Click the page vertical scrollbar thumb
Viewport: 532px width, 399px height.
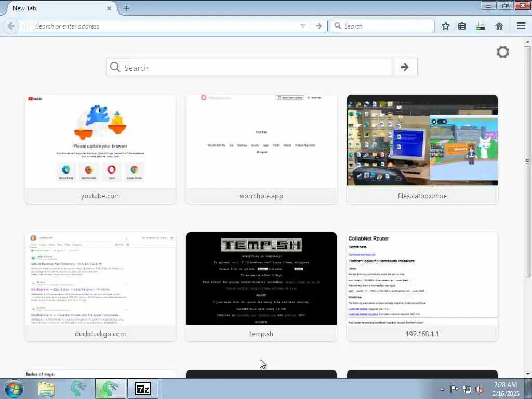(527, 162)
